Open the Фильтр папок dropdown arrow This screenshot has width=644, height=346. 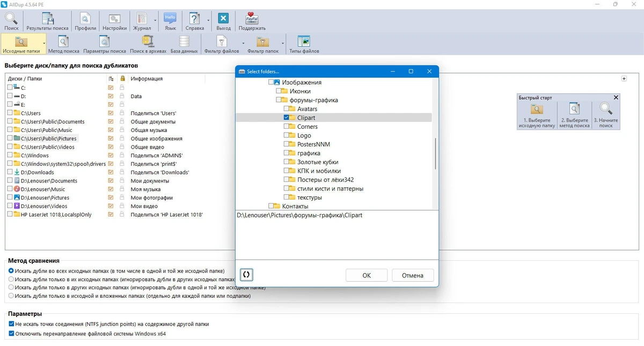pyautogui.click(x=283, y=44)
